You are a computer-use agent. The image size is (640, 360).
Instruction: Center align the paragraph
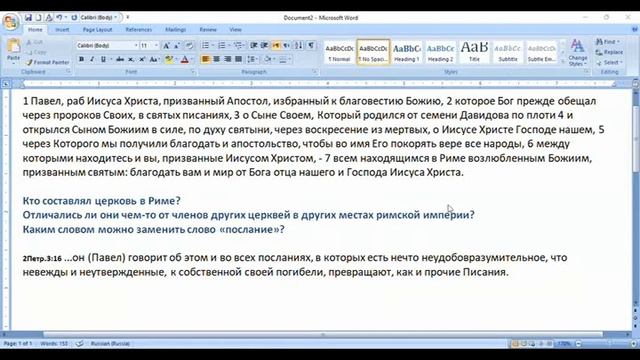coord(216,59)
